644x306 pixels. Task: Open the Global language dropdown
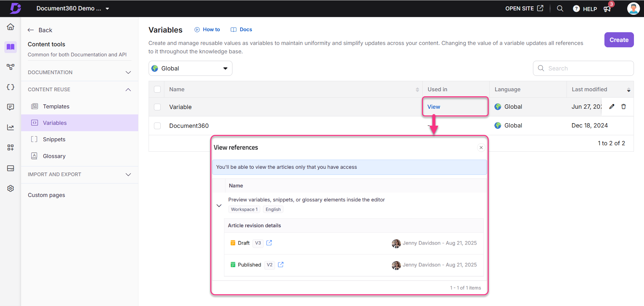(x=190, y=68)
